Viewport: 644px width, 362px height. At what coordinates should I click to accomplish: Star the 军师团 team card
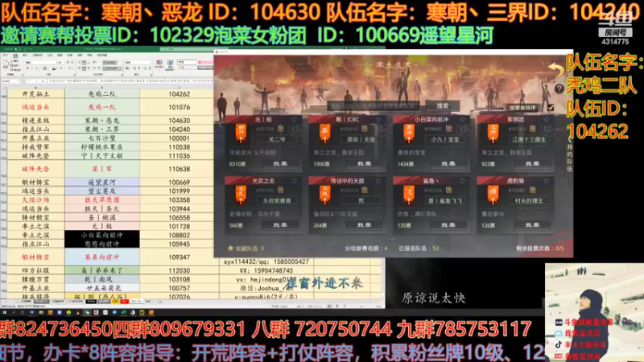(547, 119)
